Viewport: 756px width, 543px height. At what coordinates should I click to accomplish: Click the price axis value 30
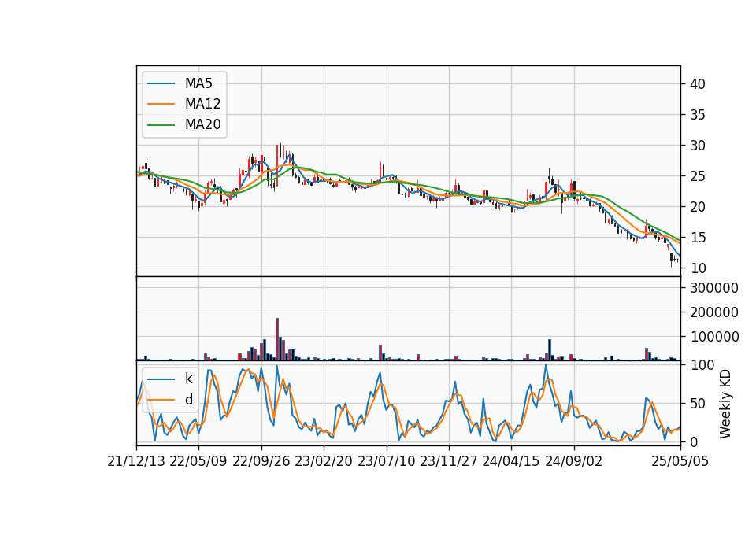(697, 146)
